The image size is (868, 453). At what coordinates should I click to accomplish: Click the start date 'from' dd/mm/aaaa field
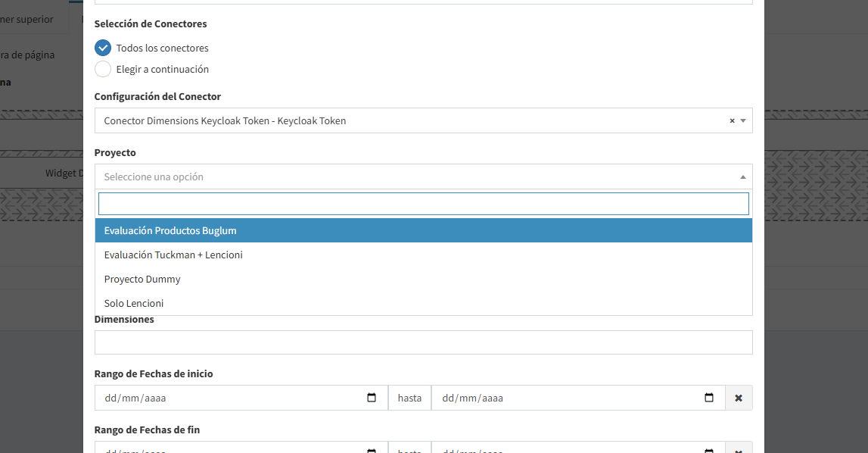241,398
